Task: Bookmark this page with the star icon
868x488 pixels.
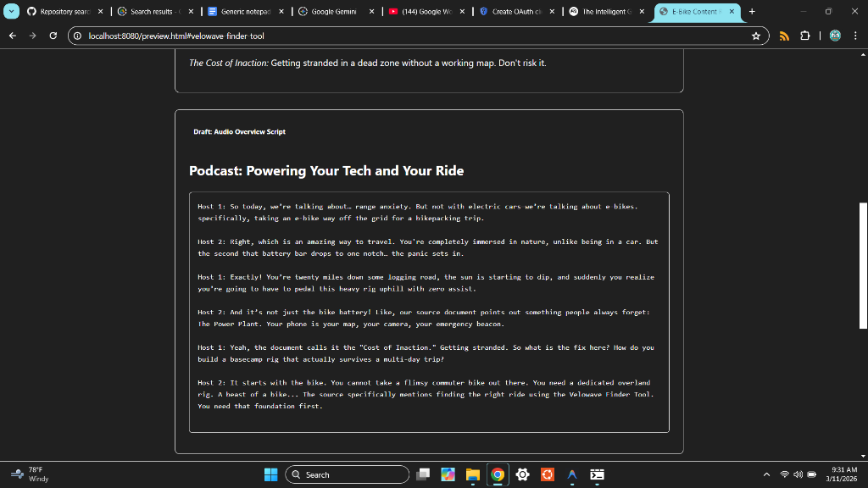Action: [755, 36]
